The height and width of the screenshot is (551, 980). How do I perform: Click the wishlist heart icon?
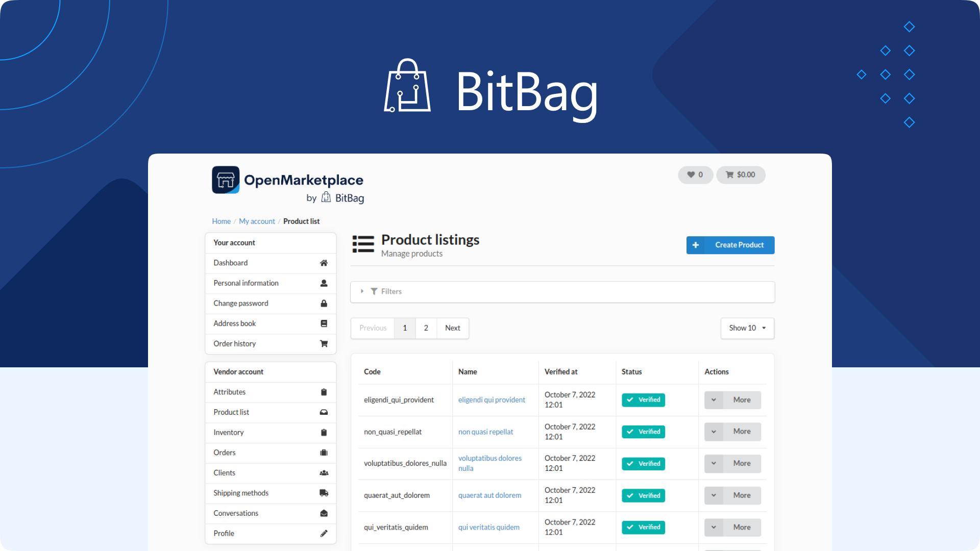click(x=691, y=174)
